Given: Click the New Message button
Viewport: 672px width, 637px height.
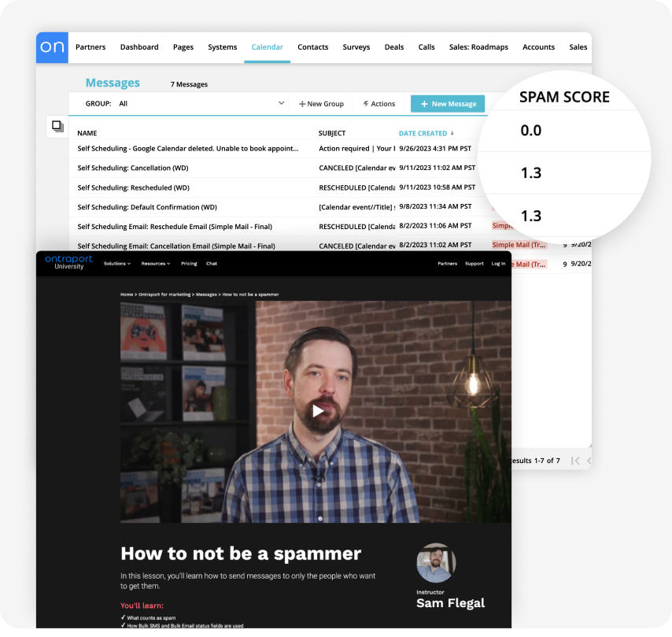Looking at the screenshot, I should click(447, 103).
